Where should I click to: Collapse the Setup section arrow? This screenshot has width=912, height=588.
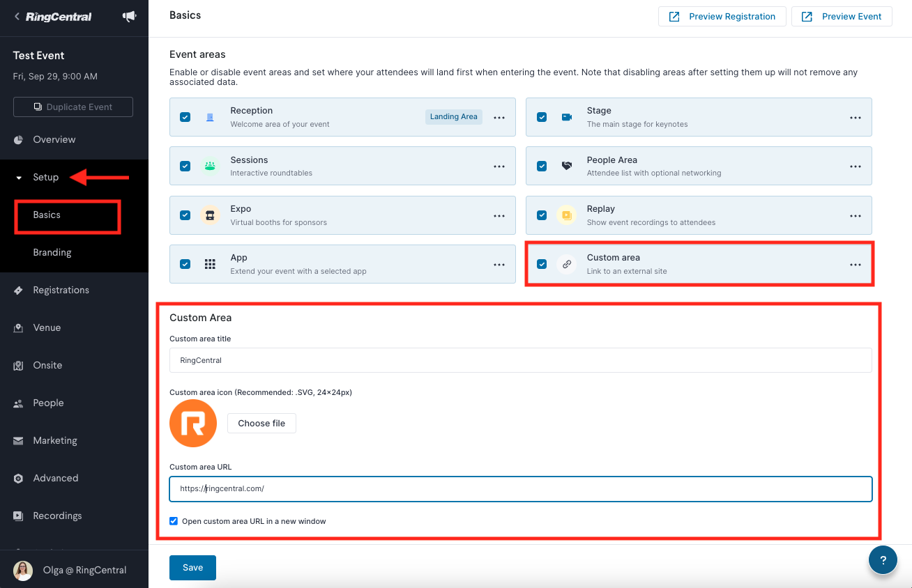pyautogui.click(x=19, y=178)
